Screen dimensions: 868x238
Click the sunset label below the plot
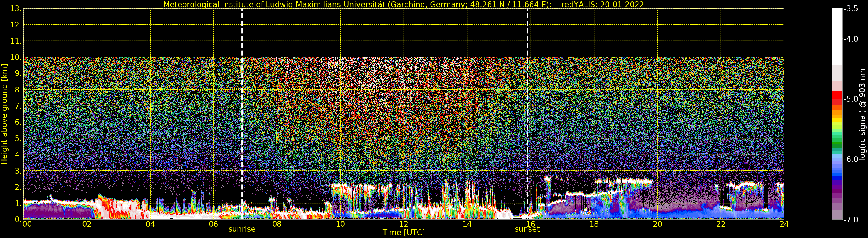click(x=527, y=229)
